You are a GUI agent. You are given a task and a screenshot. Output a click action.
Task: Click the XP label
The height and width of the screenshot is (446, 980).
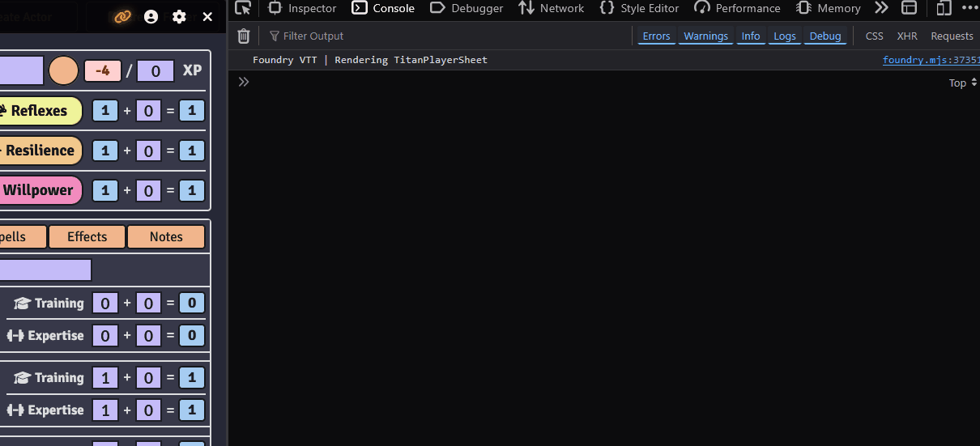click(192, 70)
